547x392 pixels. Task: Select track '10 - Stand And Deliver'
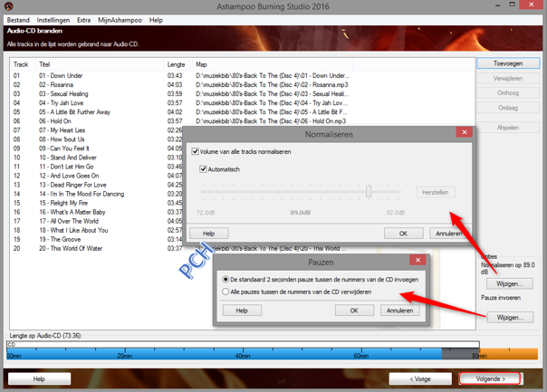68,158
